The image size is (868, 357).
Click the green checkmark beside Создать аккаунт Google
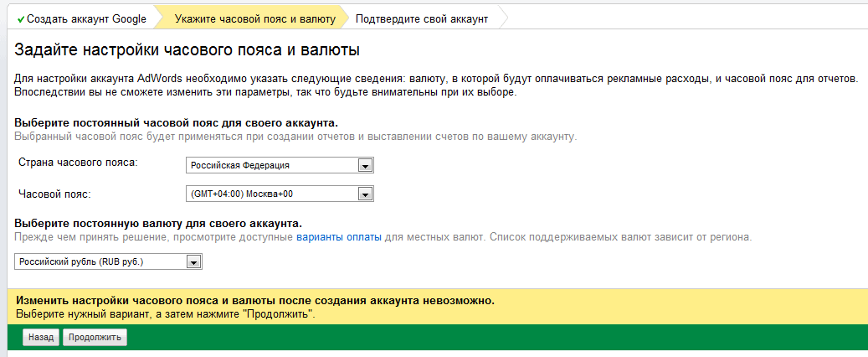pyautogui.click(x=21, y=18)
